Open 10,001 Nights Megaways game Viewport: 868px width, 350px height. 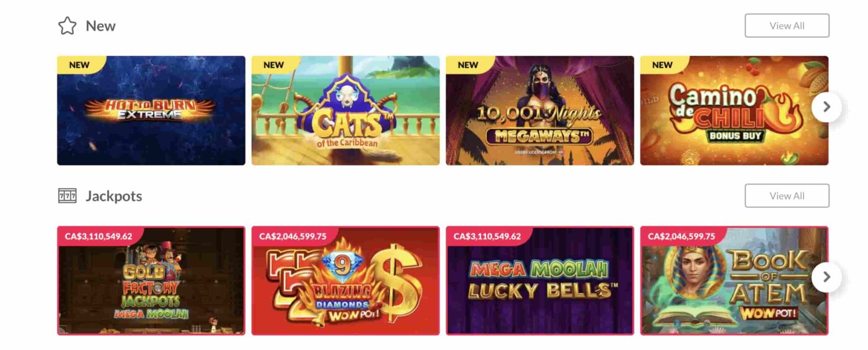(540, 110)
